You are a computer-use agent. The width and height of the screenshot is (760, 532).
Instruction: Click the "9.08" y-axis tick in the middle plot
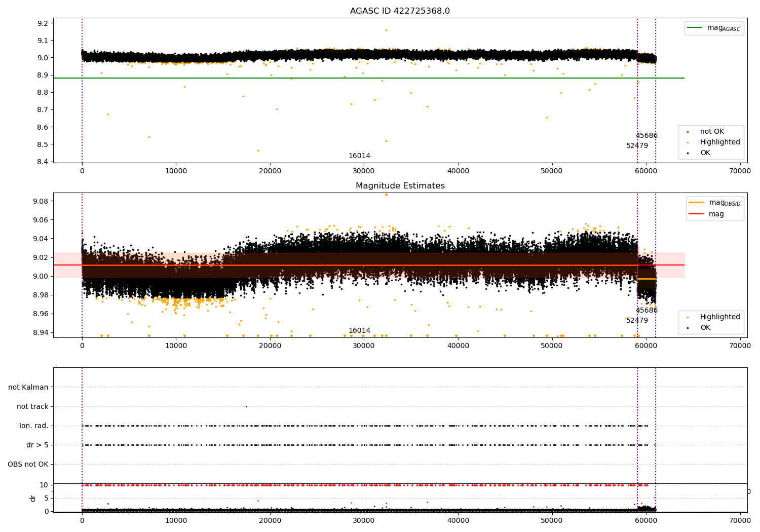41,201
